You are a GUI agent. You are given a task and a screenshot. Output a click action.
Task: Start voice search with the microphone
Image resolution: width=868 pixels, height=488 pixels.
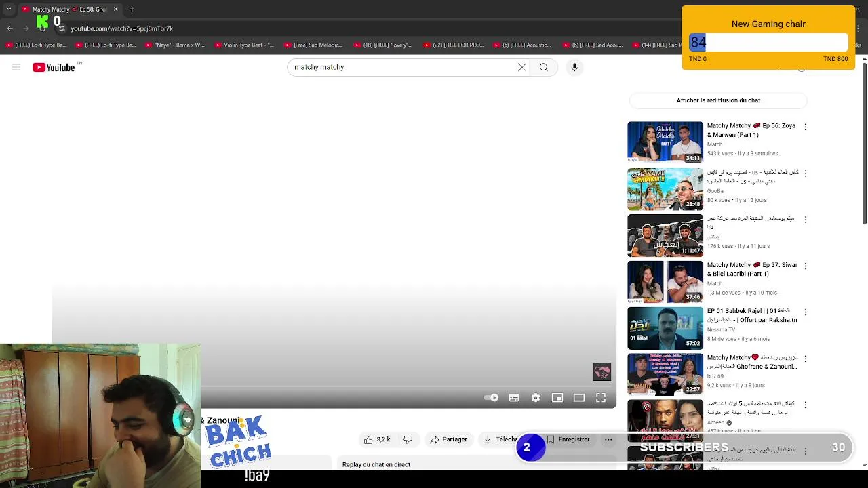574,67
